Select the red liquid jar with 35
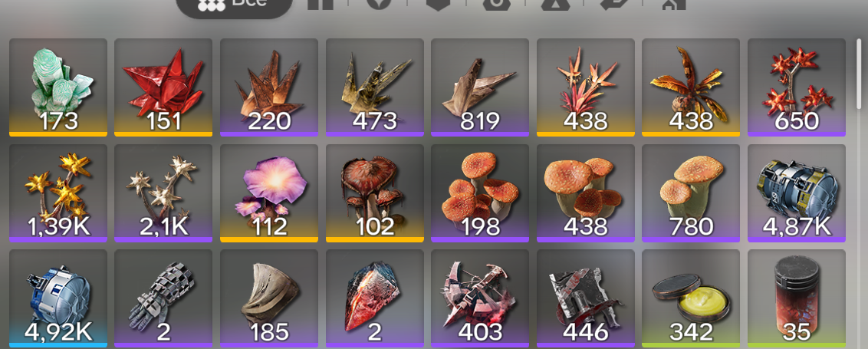This screenshot has width=868, height=349. tap(797, 299)
